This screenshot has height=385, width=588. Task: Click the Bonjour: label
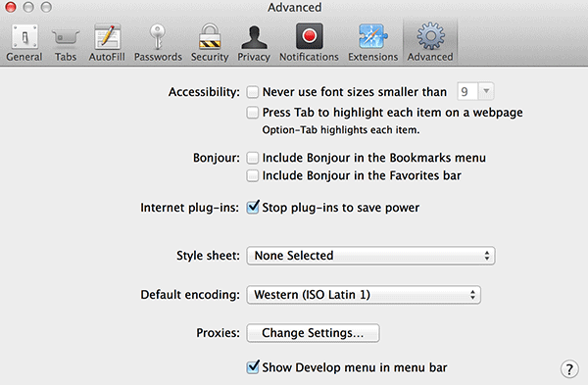click(217, 158)
